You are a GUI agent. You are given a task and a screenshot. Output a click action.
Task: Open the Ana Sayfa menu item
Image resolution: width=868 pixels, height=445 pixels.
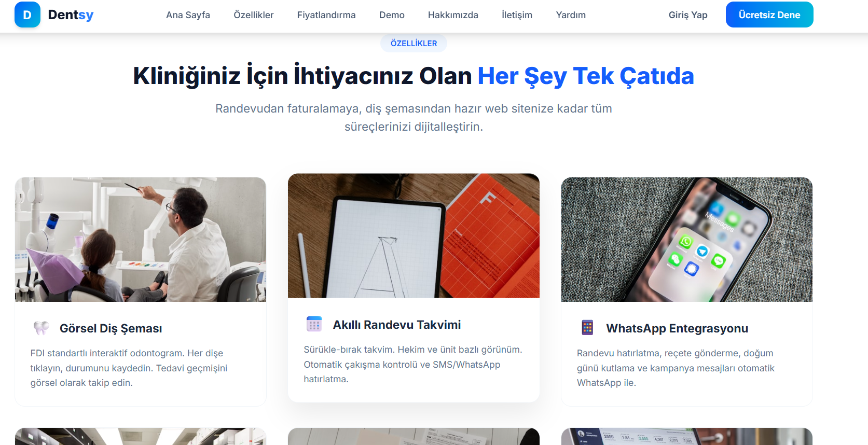(x=188, y=15)
